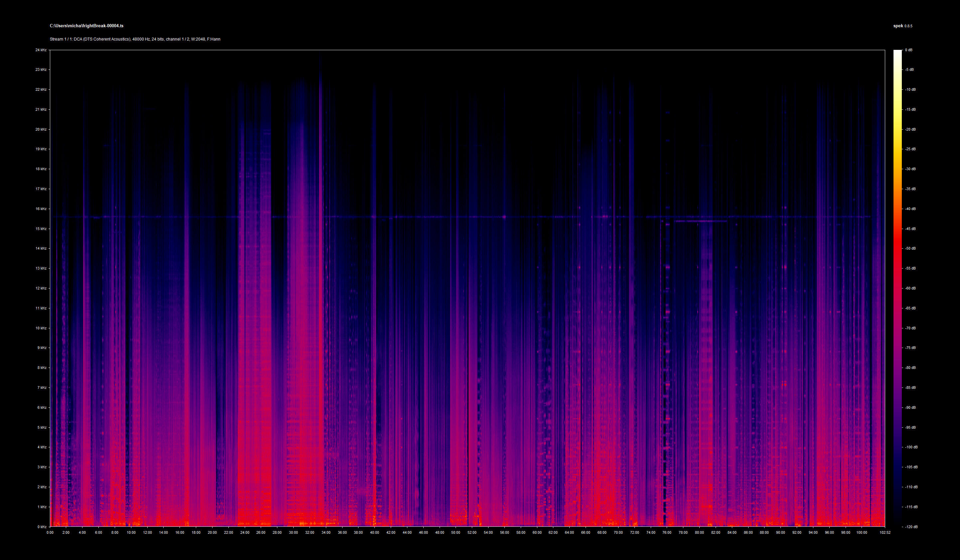
Task: Click the file path title frightBreak-00004.ts
Action: click(x=86, y=26)
